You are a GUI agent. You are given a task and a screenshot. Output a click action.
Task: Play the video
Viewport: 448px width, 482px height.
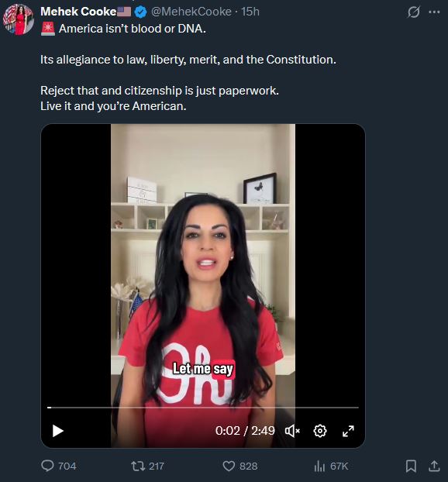click(x=58, y=431)
